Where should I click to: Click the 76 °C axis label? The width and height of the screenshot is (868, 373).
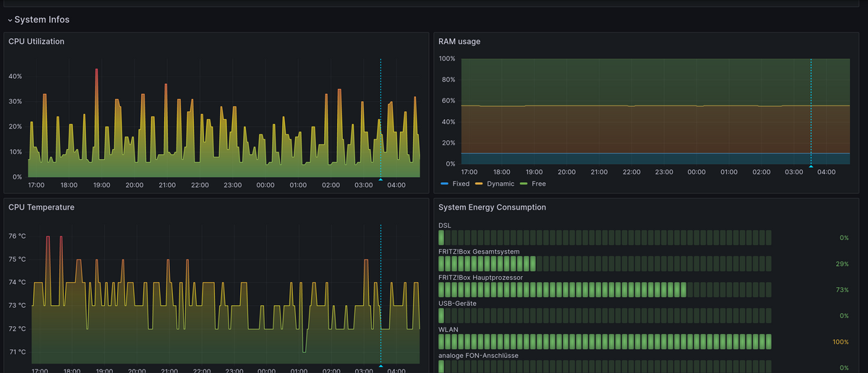click(x=17, y=236)
